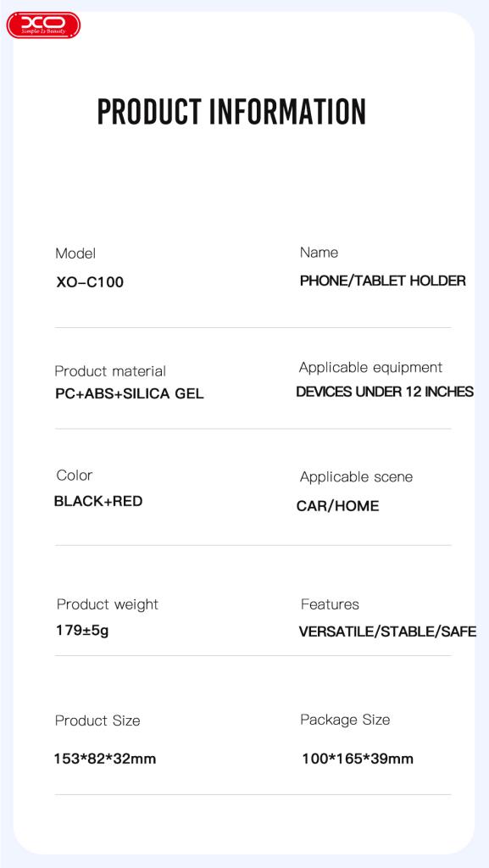Click the XO-C100 model value
The height and width of the screenshot is (868, 489).
click(90, 282)
